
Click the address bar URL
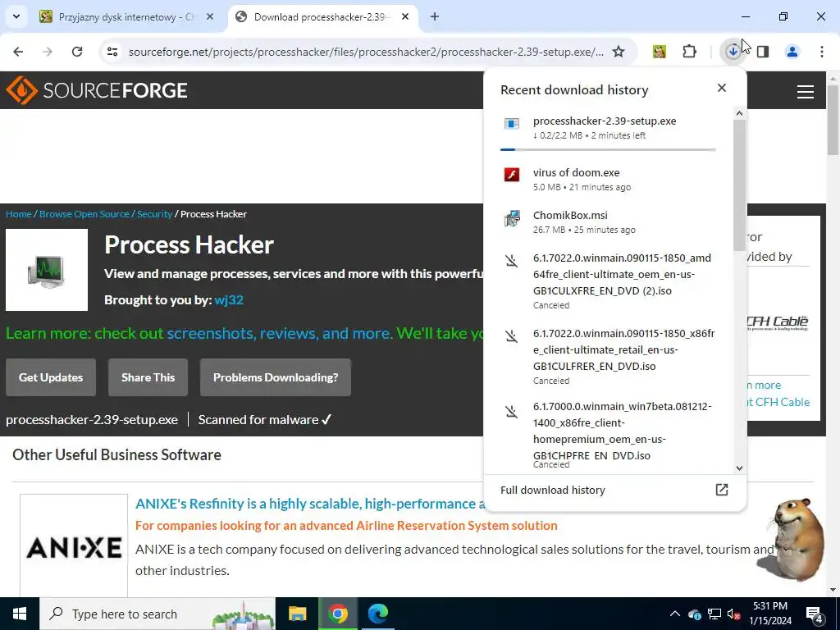(366, 52)
